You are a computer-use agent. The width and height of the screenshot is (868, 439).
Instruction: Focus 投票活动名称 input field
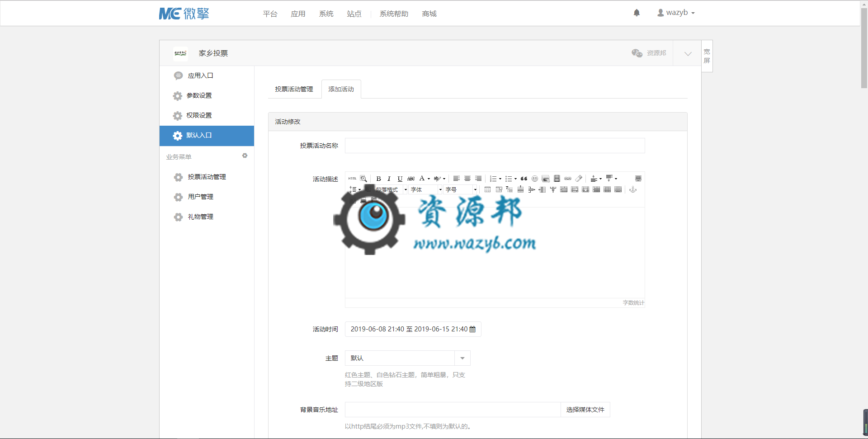[495, 146]
